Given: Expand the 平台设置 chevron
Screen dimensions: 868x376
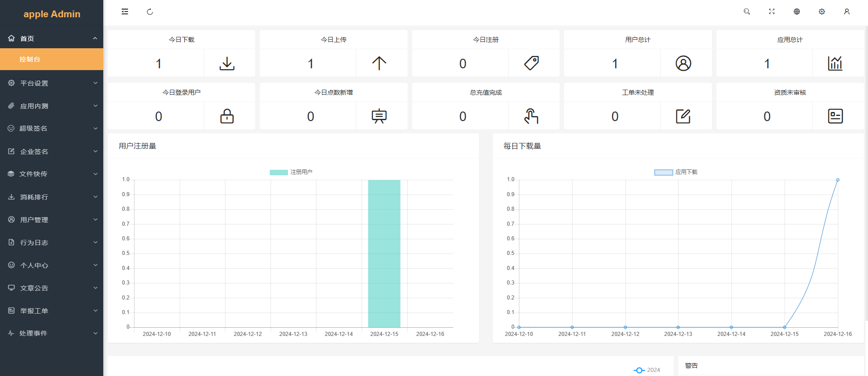Looking at the screenshot, I should click(x=96, y=83).
